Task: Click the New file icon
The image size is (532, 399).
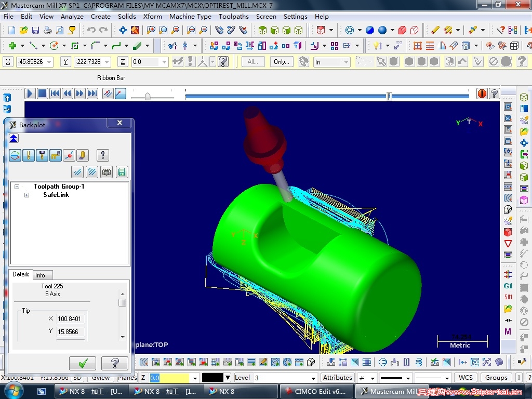Action: click(11, 30)
